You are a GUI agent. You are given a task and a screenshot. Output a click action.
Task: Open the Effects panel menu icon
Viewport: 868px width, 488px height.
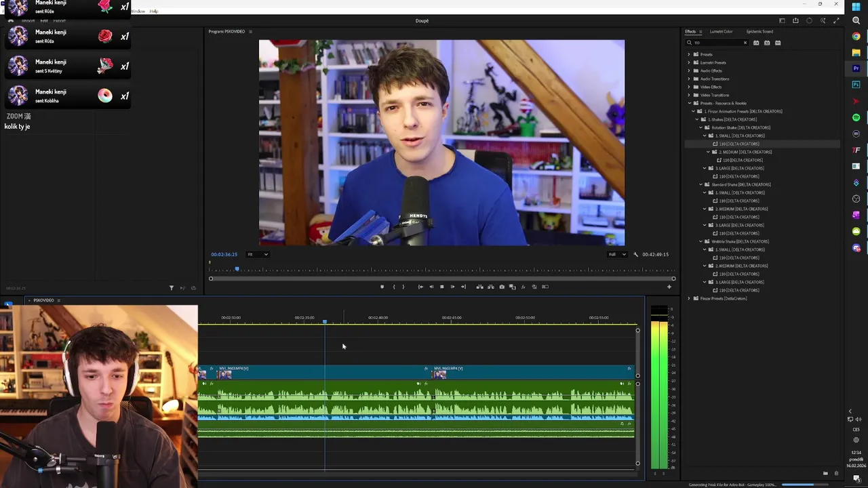click(x=701, y=31)
